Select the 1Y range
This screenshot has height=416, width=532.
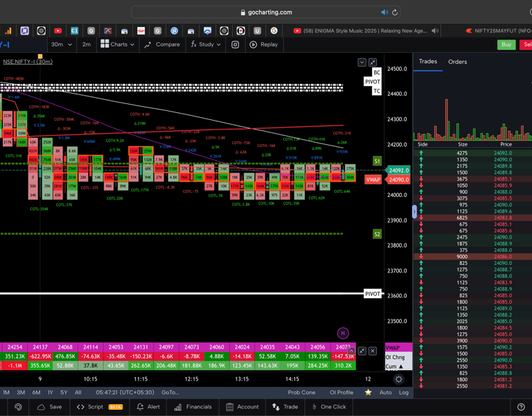point(50,392)
